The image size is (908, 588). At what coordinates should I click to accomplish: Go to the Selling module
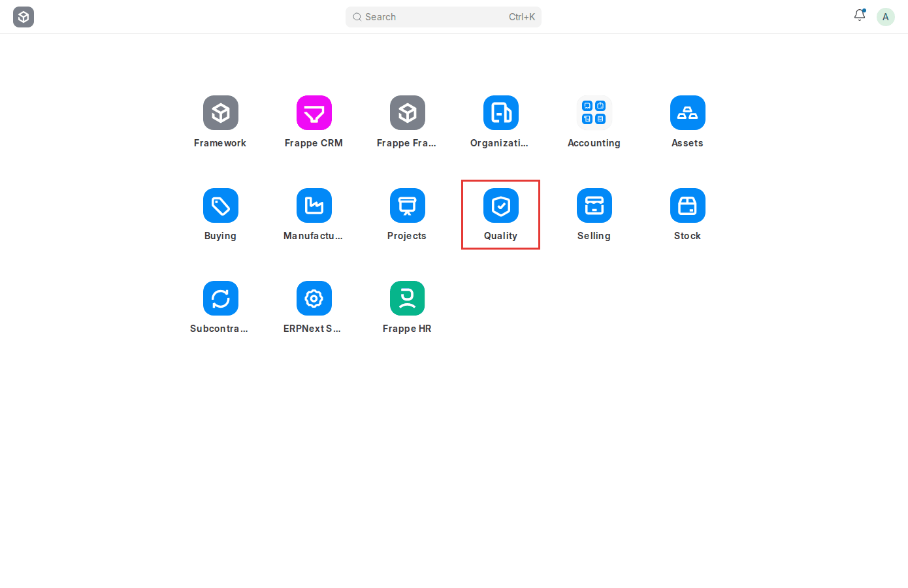click(x=594, y=206)
